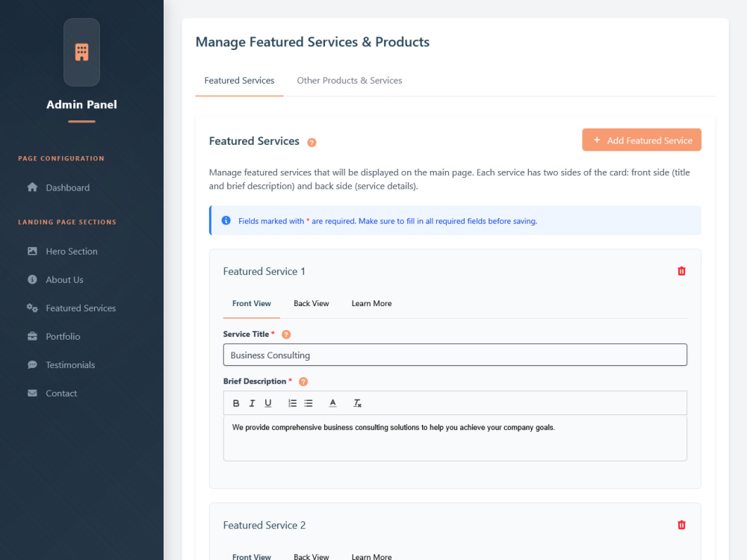Click the image icon beside Hero Section
This screenshot has height=560, width=747.
pos(32,251)
